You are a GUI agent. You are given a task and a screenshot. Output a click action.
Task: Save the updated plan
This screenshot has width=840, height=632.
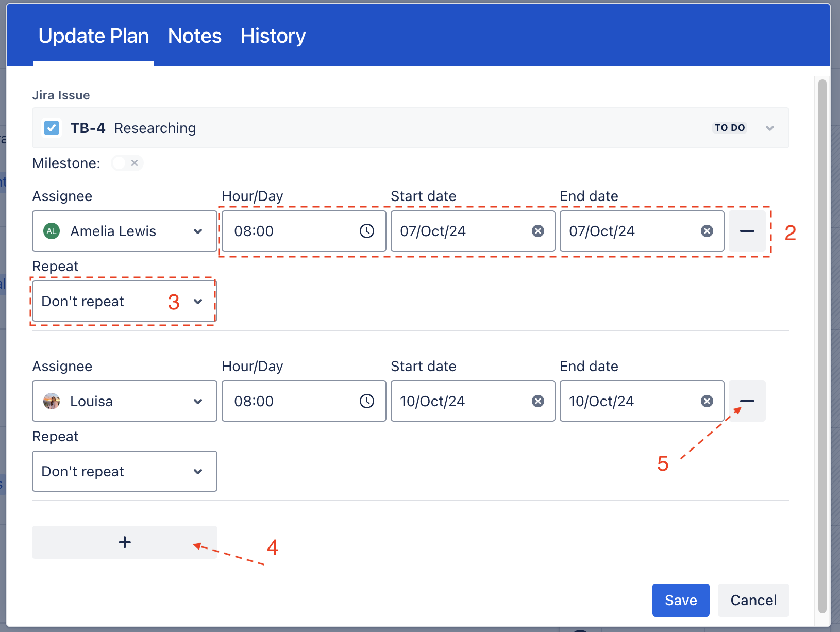pos(681,600)
